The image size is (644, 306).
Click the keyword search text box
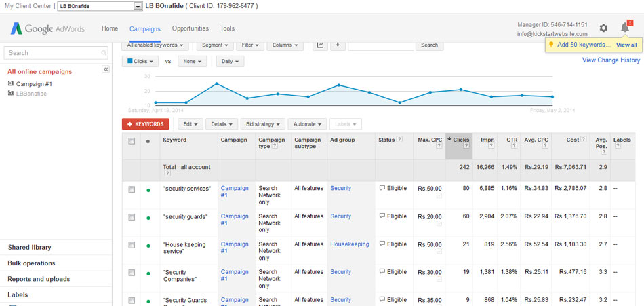click(381, 45)
